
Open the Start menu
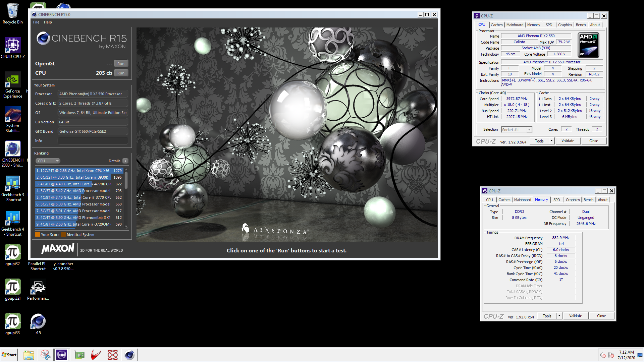point(9,355)
